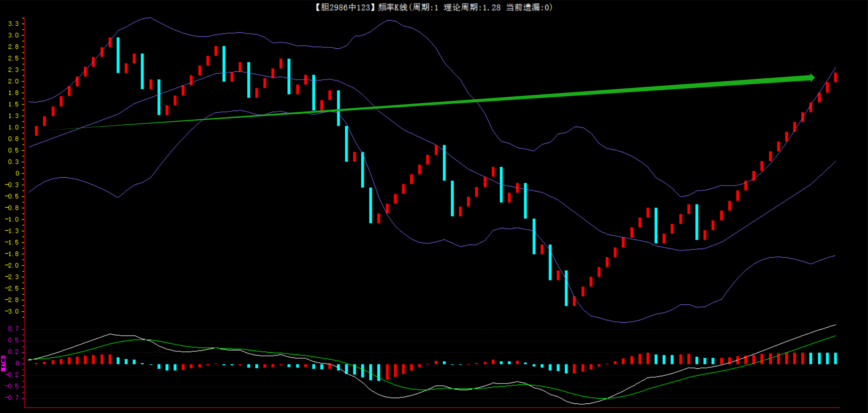Click the -0.7 label on MACD axis
Screen dimensions: 868x413
(12, 398)
